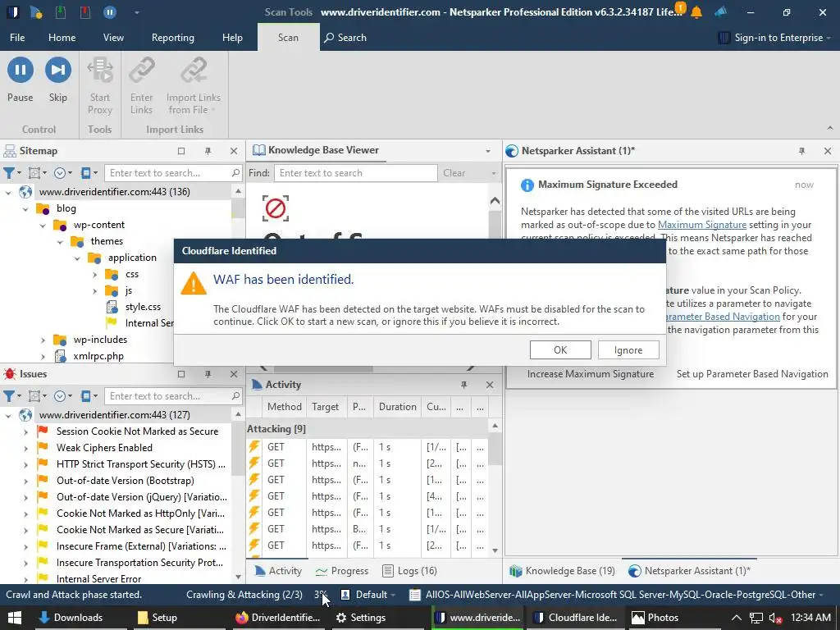The height and width of the screenshot is (630, 840).
Task: Expand Session Cookie Not Marked as Secure
Action: (25, 431)
